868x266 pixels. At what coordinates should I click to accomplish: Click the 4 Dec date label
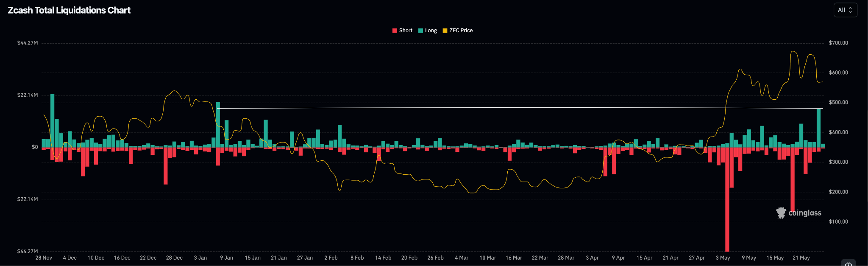70,258
